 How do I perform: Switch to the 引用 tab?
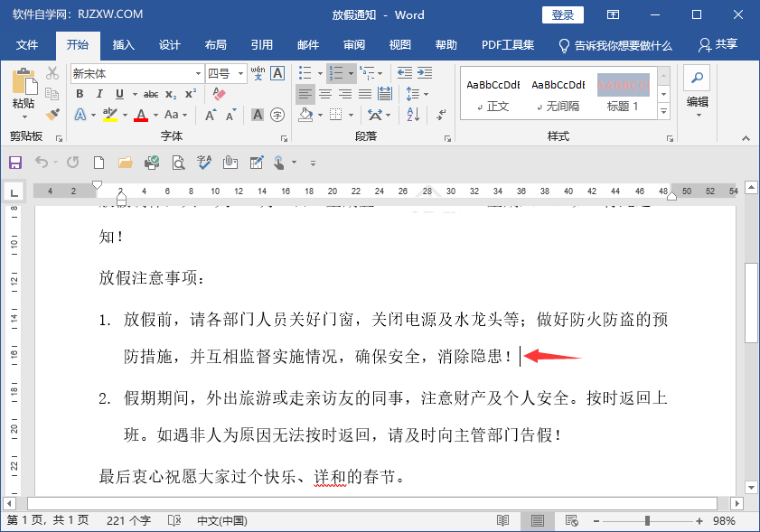(261, 45)
